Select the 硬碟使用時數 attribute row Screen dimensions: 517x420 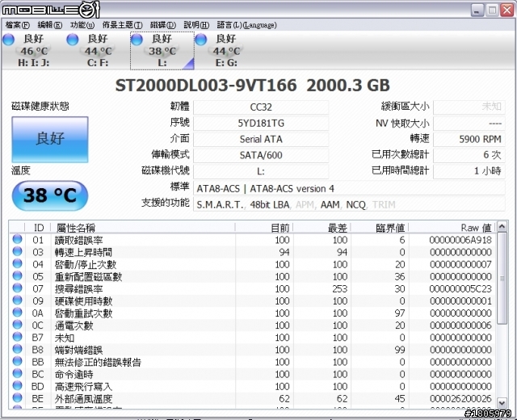click(x=253, y=301)
